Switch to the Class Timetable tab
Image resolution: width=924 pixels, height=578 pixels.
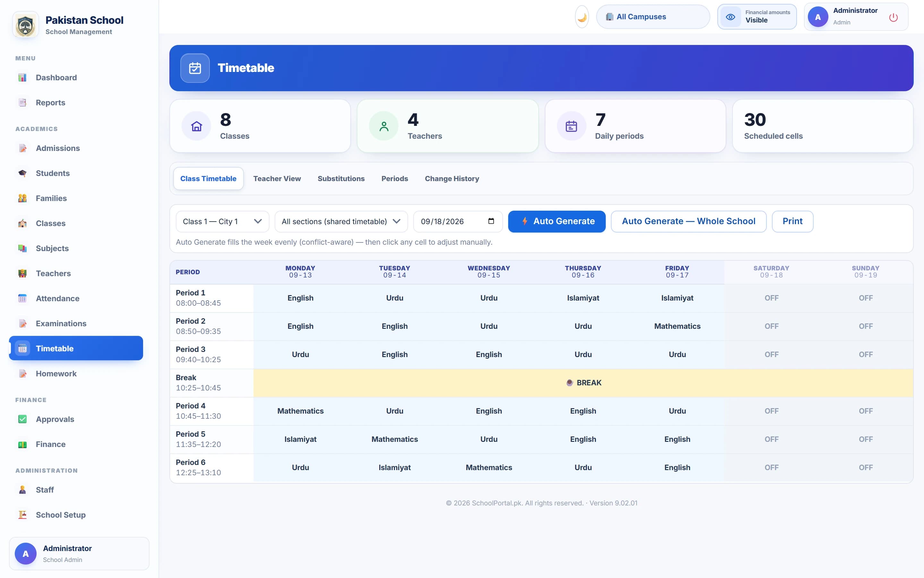click(209, 179)
